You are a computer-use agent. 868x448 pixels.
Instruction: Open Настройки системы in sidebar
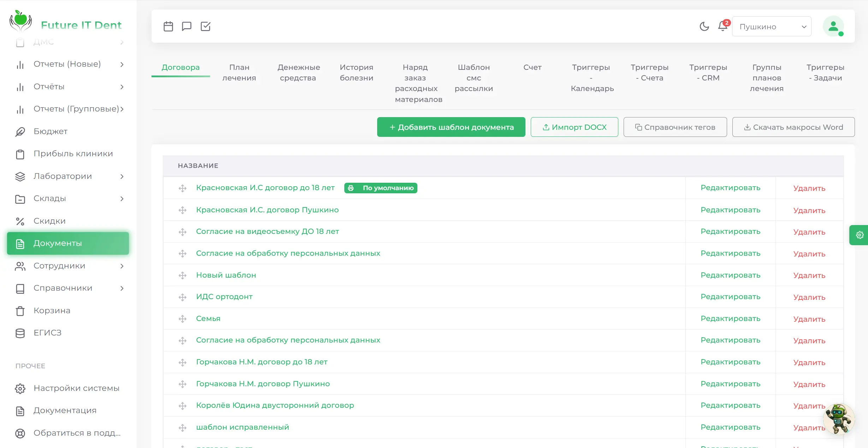[76, 388]
